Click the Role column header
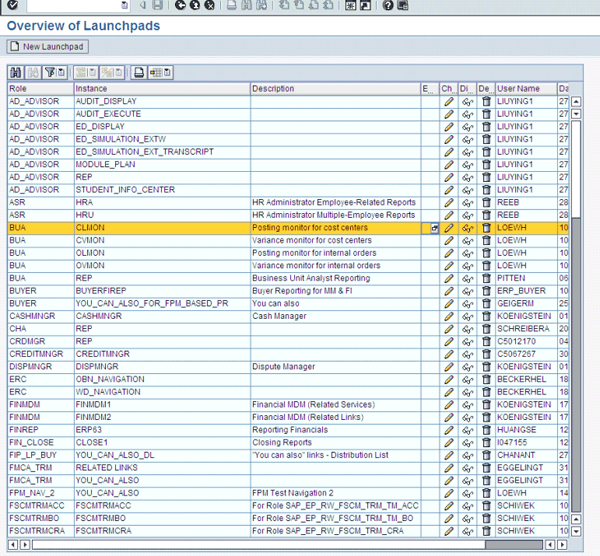 coord(40,89)
